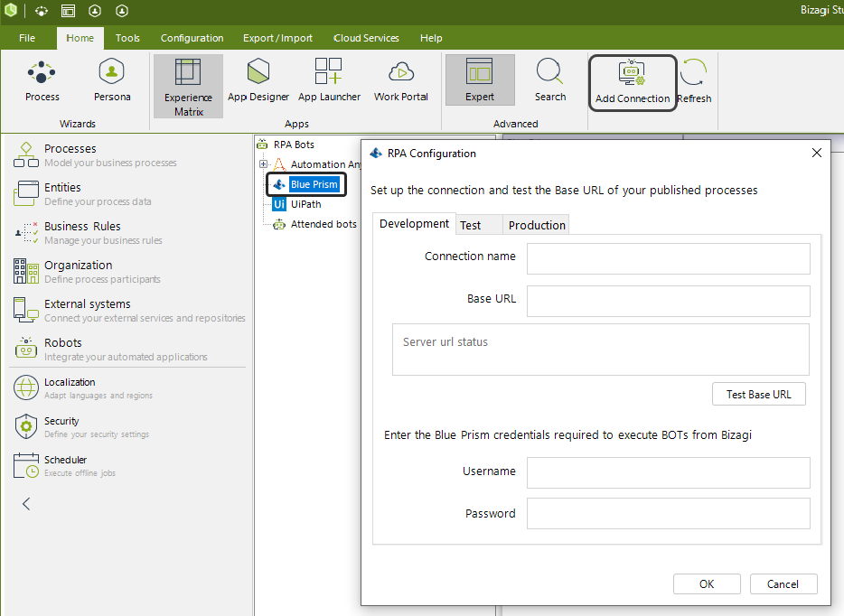
Task: Switch to Expert view icon
Action: pos(480,79)
